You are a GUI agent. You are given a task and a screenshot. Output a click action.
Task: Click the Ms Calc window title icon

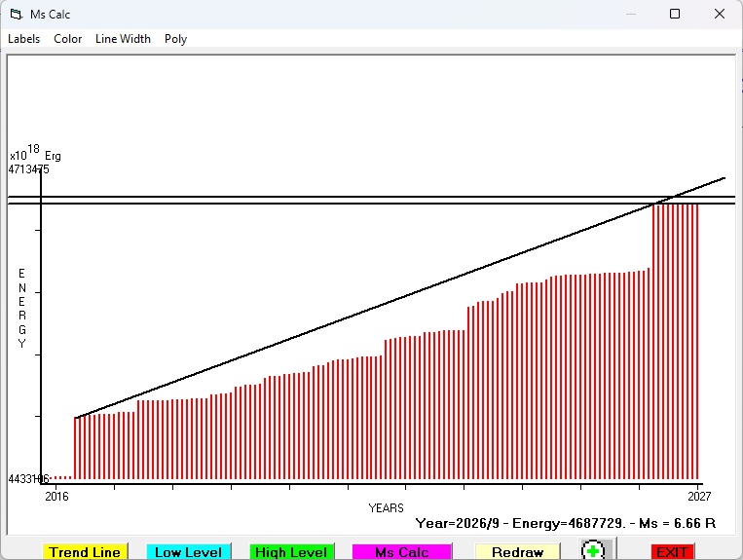(17, 15)
